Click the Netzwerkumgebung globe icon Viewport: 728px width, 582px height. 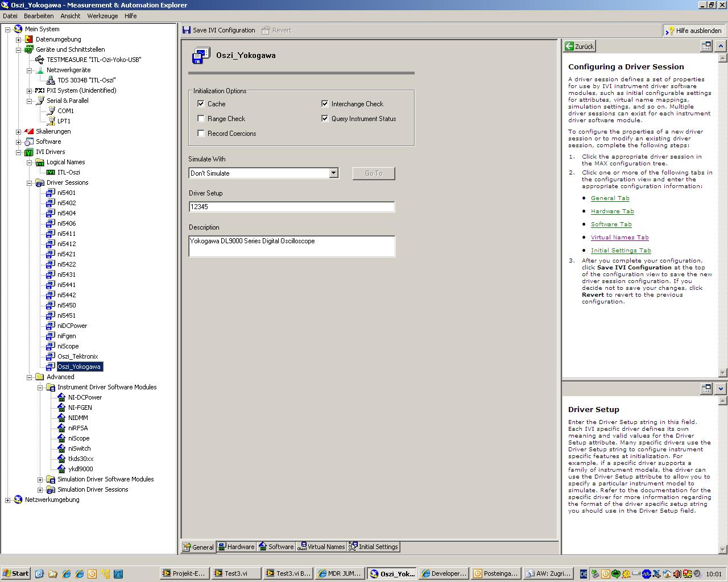tap(18, 500)
